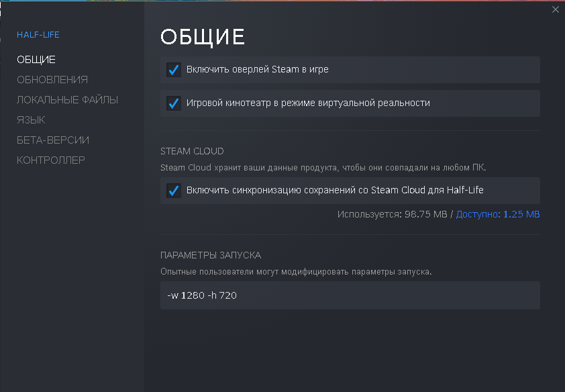Click the STEAM CLOUD section heading

click(192, 151)
